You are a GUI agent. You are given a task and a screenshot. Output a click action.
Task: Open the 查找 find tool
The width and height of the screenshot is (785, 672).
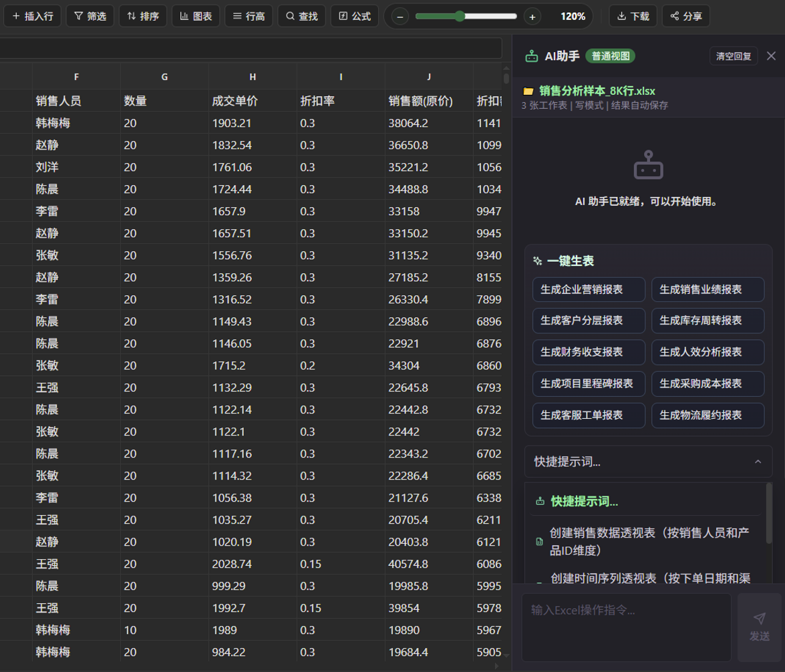coord(301,15)
